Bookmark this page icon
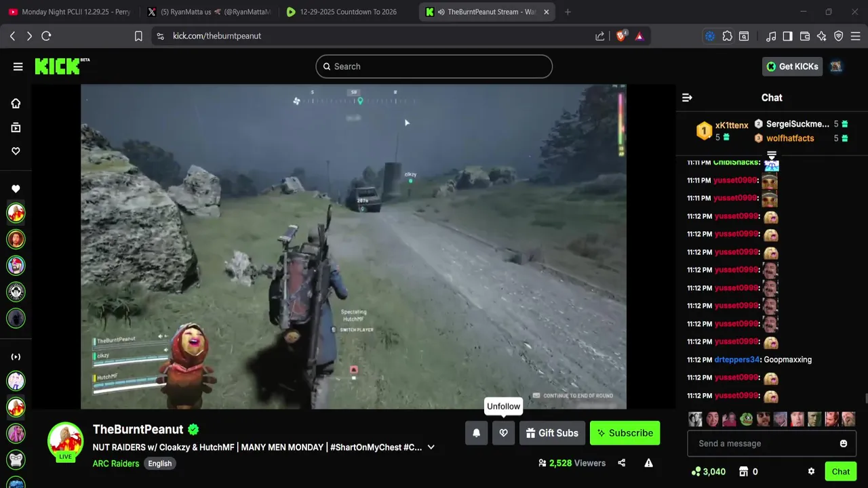Image resolution: width=868 pixels, height=488 pixels. coord(138,36)
